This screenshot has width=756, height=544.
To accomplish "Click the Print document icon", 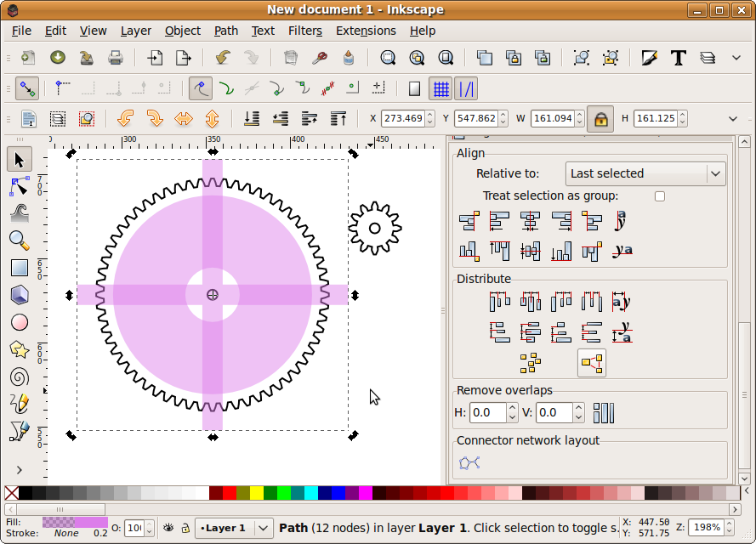I will click(x=116, y=58).
